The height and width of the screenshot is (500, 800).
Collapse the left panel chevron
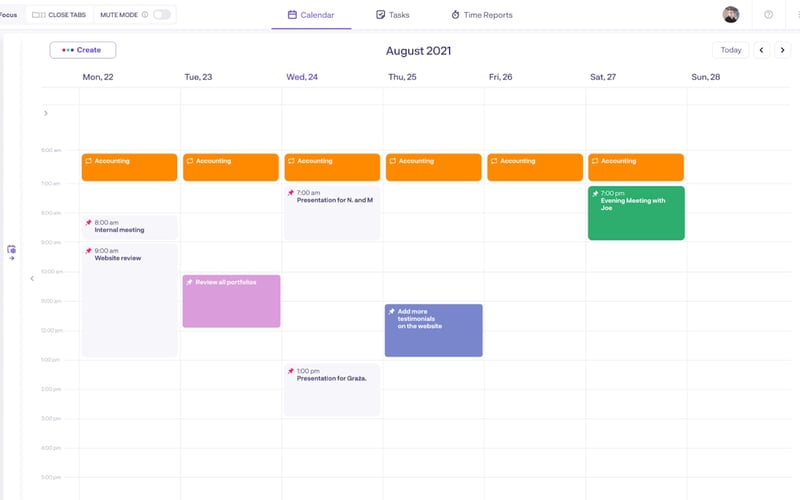point(32,279)
